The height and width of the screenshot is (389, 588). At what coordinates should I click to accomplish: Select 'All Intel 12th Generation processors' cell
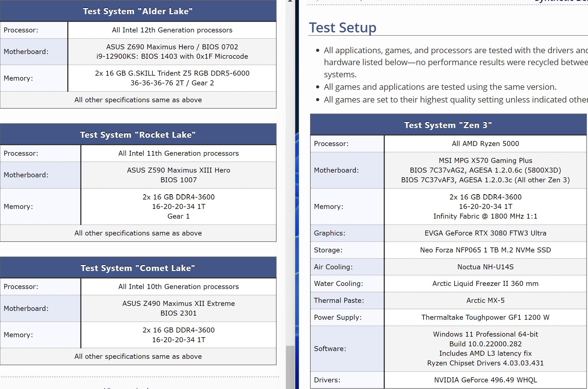172,30
